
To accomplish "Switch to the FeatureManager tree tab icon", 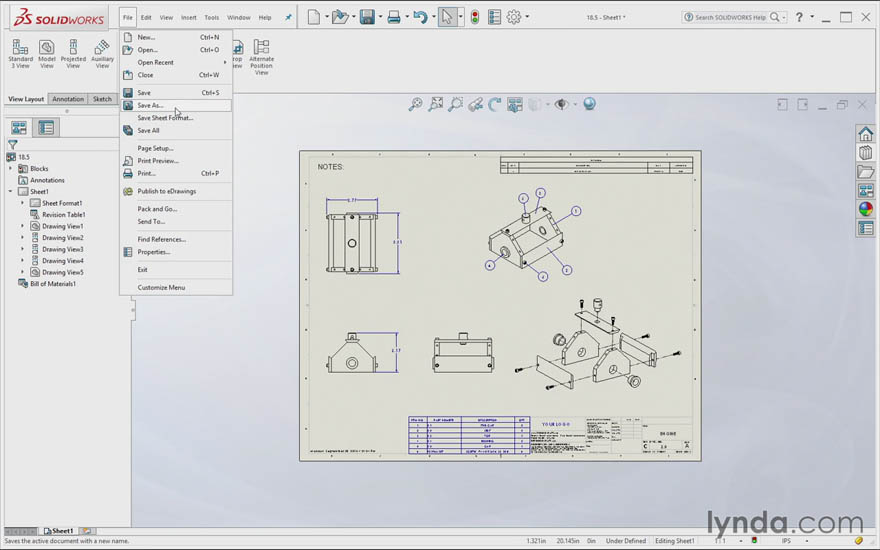I will (x=19, y=128).
